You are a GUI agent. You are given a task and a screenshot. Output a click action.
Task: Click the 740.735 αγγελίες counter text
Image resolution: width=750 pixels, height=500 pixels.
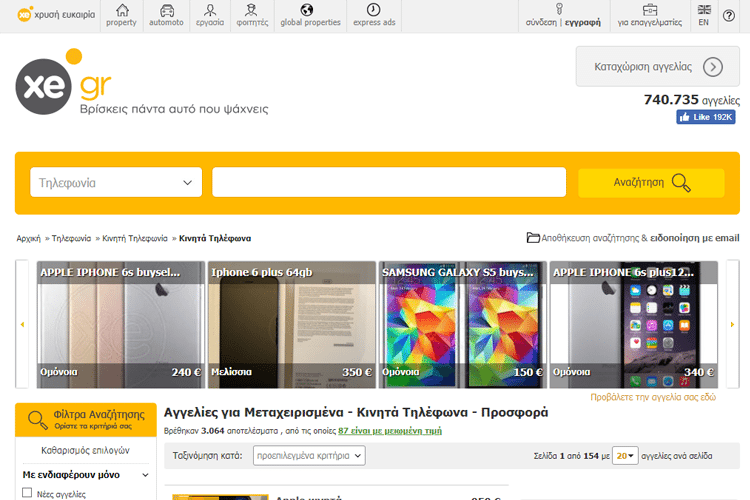point(692,100)
